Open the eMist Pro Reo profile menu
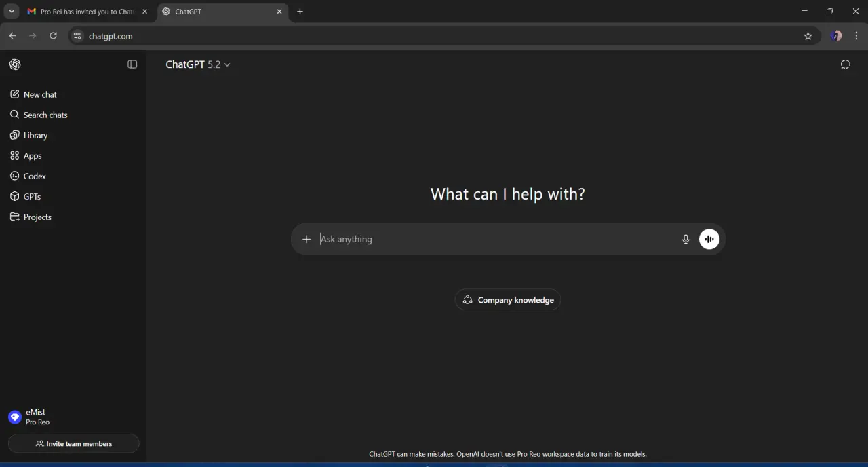Image resolution: width=868 pixels, height=467 pixels. (x=73, y=417)
